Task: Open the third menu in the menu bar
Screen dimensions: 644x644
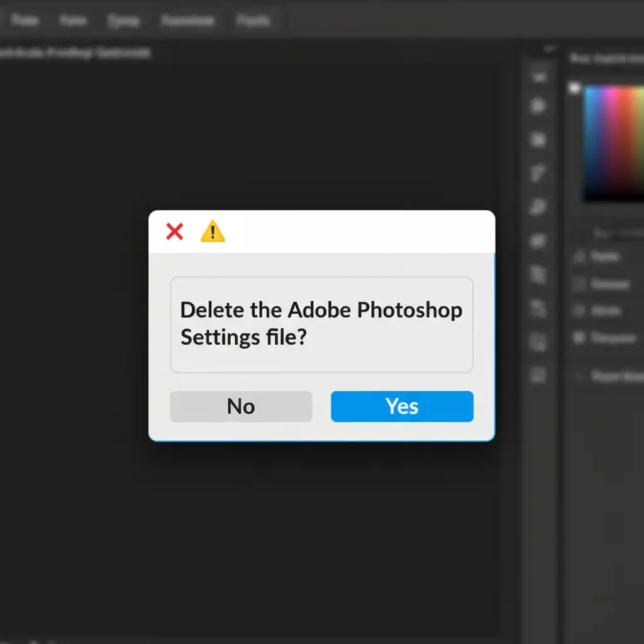Action: pyautogui.click(x=123, y=21)
